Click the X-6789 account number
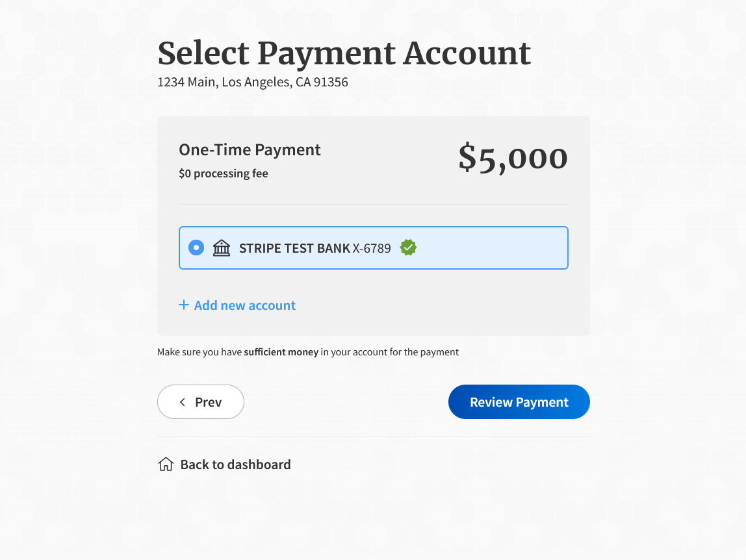Image resolution: width=746 pixels, height=560 pixels. 372,248
